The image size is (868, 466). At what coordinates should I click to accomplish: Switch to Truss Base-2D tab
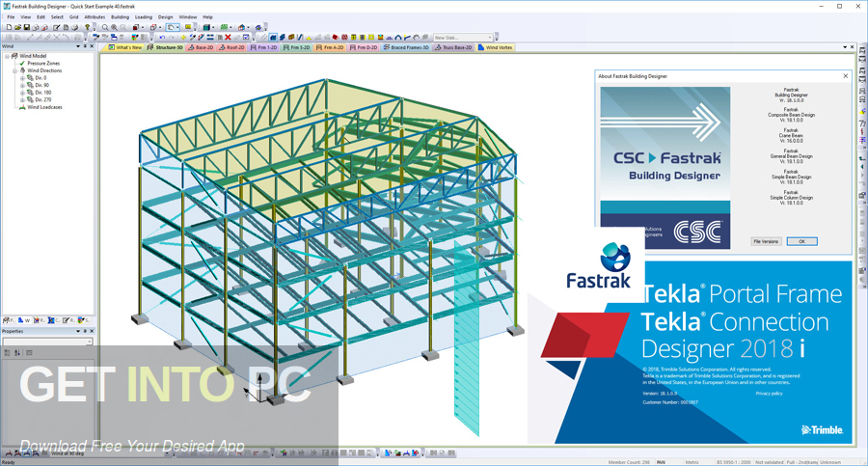coord(453,47)
